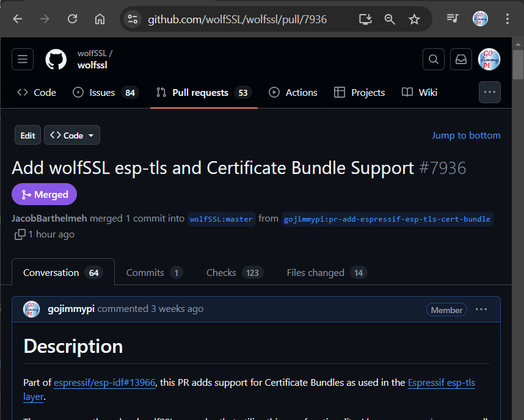The image size is (524, 420).
Task: Open gojimmypi username link in comment
Action: pos(71,309)
